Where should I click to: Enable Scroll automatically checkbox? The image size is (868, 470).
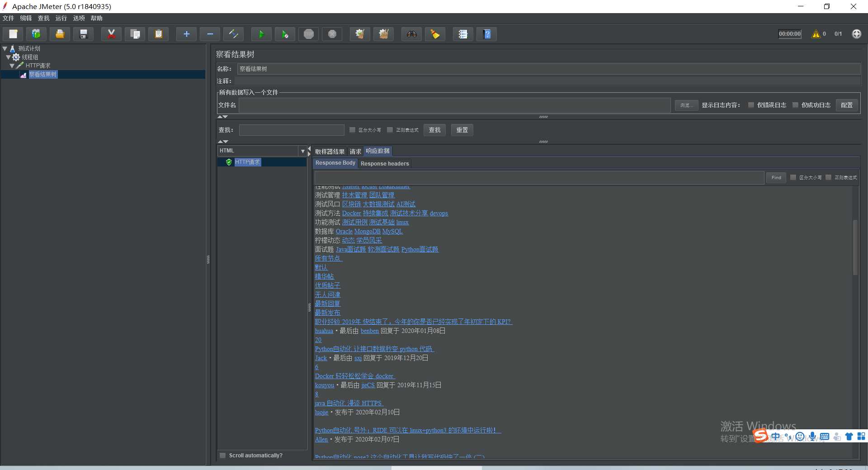[222, 456]
